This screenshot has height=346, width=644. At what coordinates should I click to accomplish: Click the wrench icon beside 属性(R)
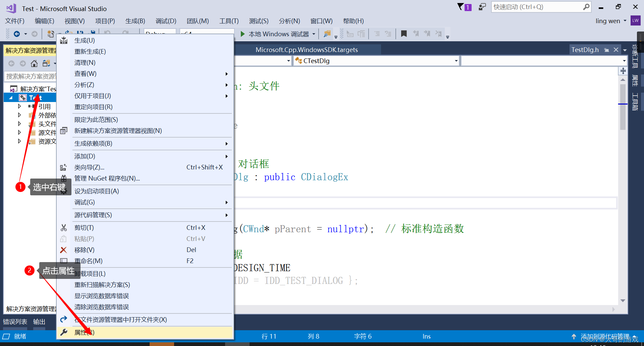click(x=63, y=332)
